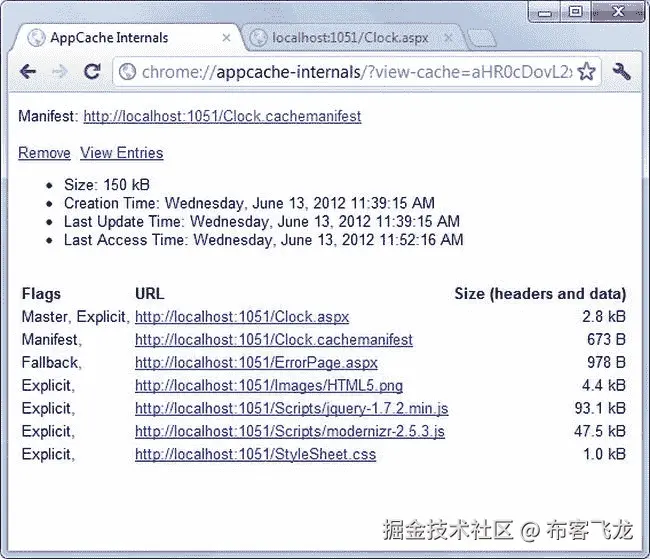Viewport: 650px width, 559px height.
Task: Open the jquery-1.7.2.min.js URL
Action: coord(292,409)
